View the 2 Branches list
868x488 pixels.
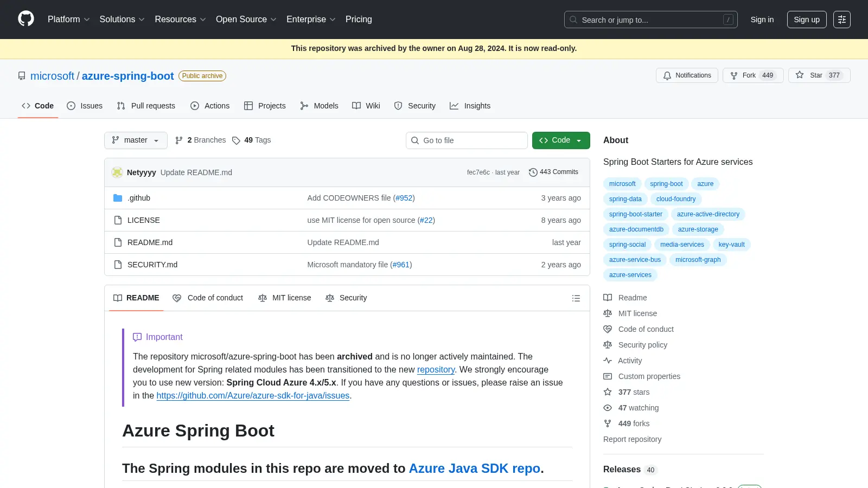[200, 140]
